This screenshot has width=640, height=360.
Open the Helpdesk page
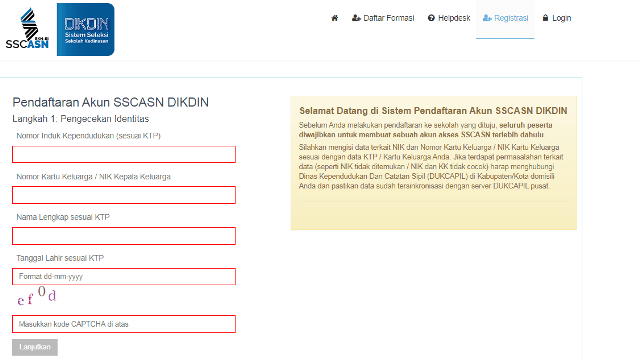[449, 18]
